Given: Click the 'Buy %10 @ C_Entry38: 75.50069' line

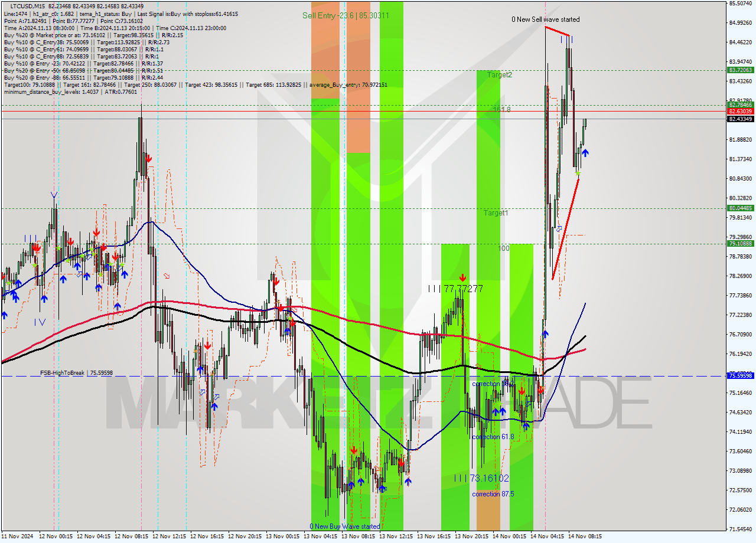Looking at the screenshot, I should tap(86, 42).
